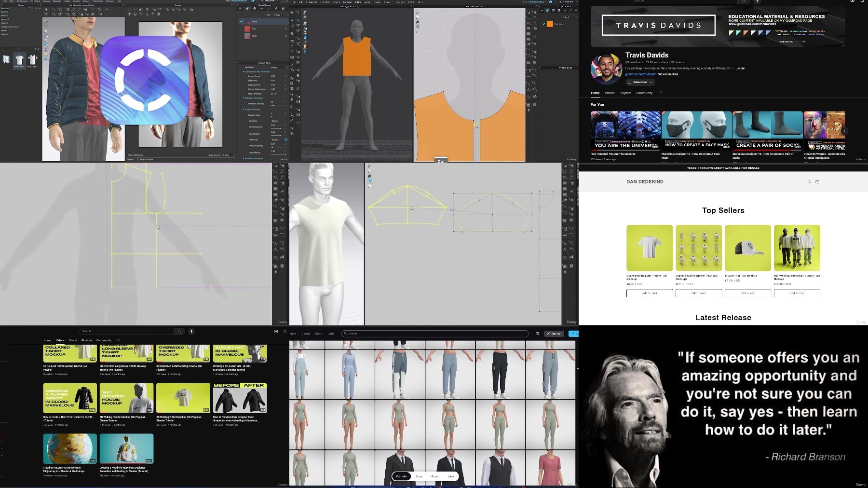868x488 pixels.
Task: Click the DAN DEDEKIND store logo
Action: pyautogui.click(x=645, y=182)
